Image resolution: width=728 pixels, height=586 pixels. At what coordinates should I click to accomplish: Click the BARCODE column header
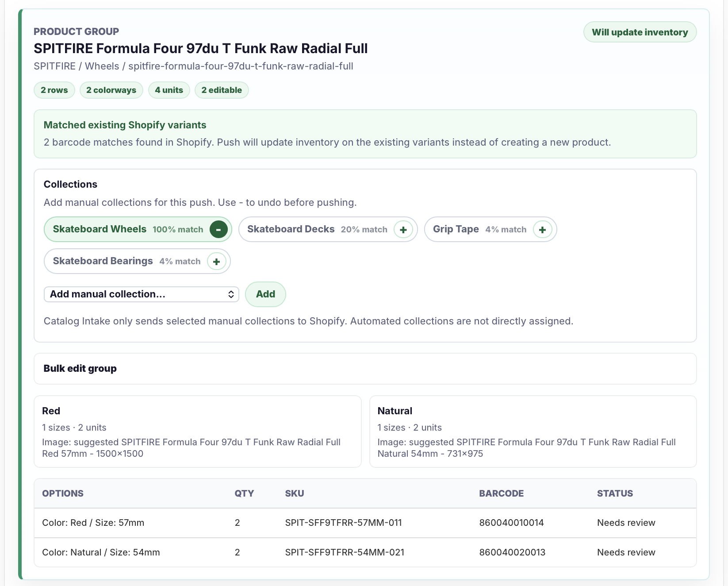(502, 493)
